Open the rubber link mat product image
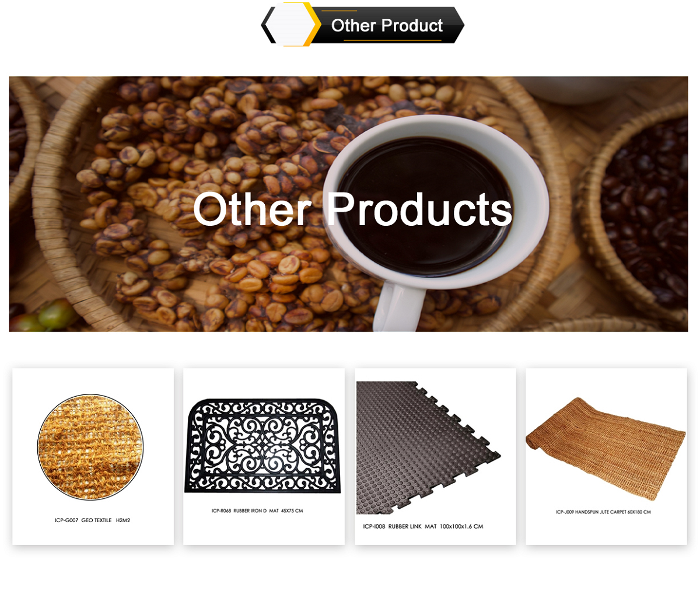This screenshot has width=700, height=598. coord(429,447)
